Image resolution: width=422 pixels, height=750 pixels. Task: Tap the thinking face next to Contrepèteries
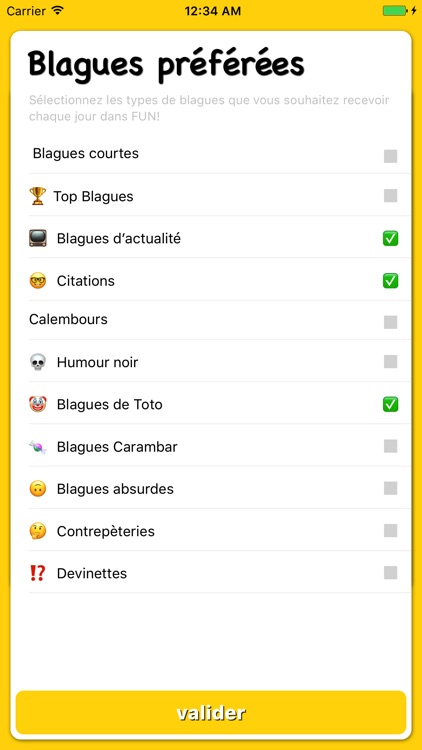click(38, 531)
